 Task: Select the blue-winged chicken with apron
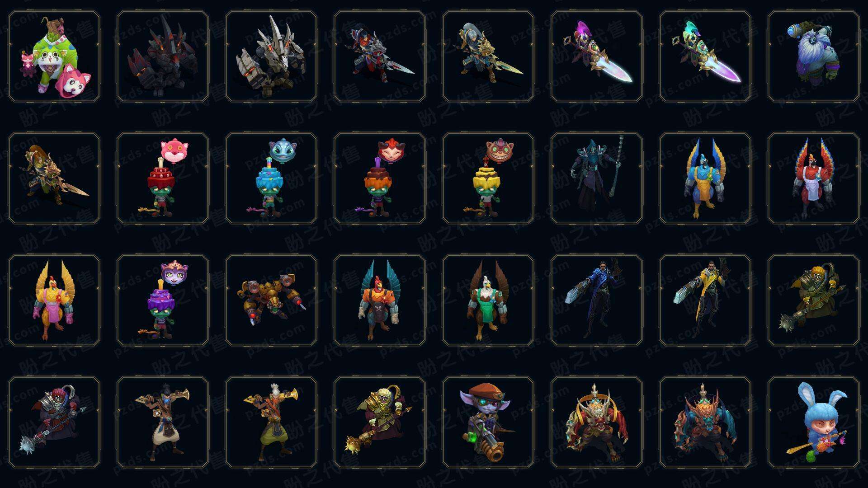click(x=705, y=178)
